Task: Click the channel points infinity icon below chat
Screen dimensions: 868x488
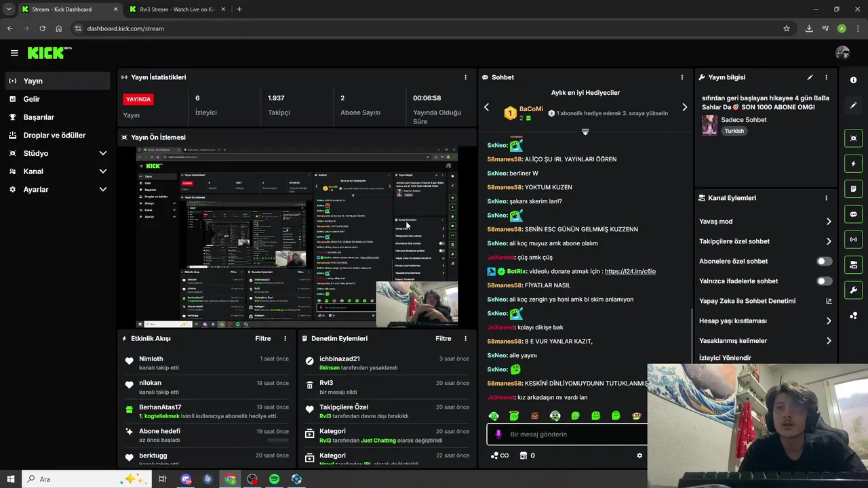Action: click(x=500, y=455)
